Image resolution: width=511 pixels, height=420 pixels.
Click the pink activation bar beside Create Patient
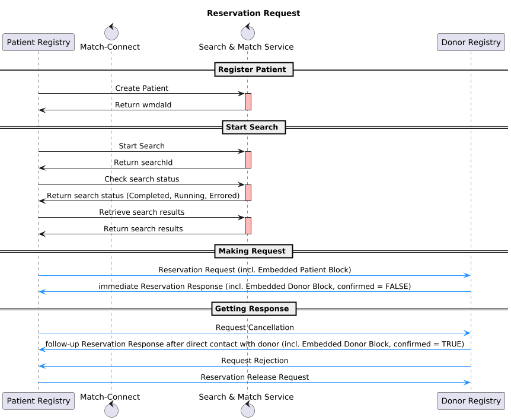[248, 101]
